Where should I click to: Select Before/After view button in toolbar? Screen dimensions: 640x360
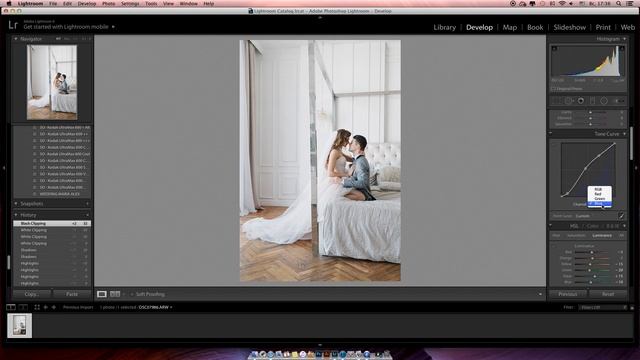pos(115,294)
